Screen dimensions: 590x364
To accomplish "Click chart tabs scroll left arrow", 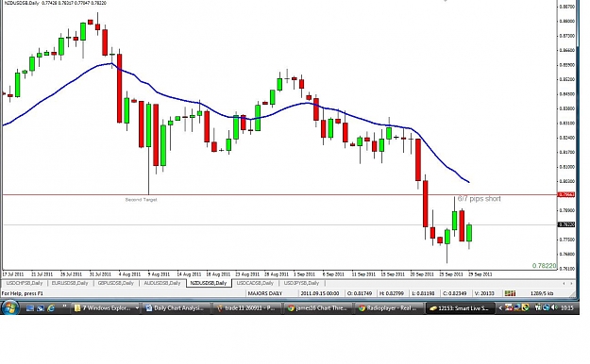I will (564, 283).
